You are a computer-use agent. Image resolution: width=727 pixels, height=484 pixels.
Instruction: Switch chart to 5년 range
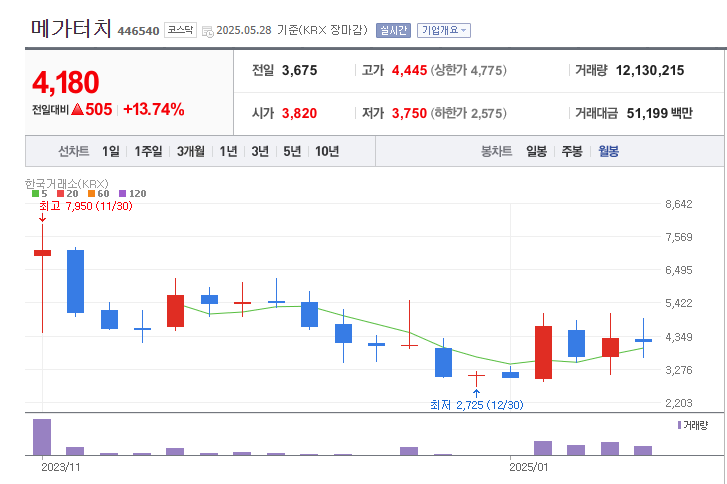[292, 151]
